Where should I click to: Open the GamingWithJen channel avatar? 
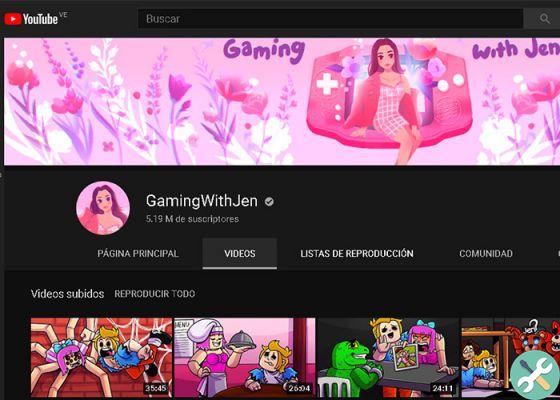pos(103,208)
